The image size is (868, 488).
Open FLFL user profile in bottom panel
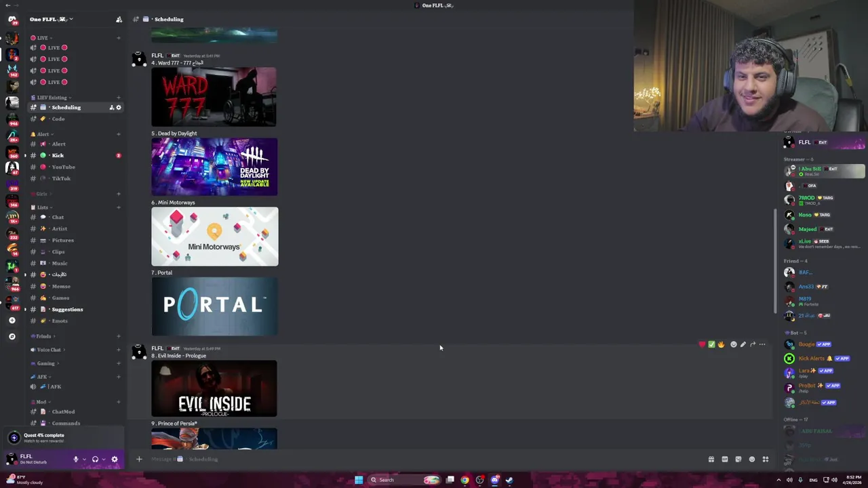click(34, 459)
